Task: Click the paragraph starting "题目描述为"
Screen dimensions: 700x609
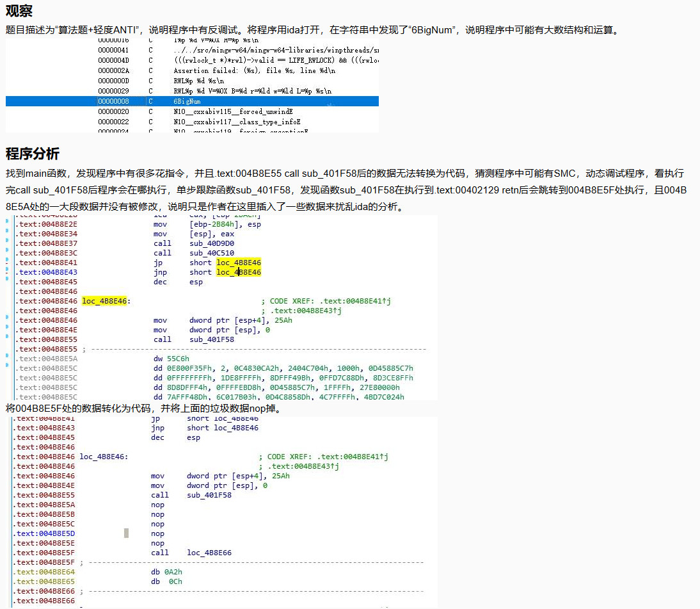Action: 312,30
